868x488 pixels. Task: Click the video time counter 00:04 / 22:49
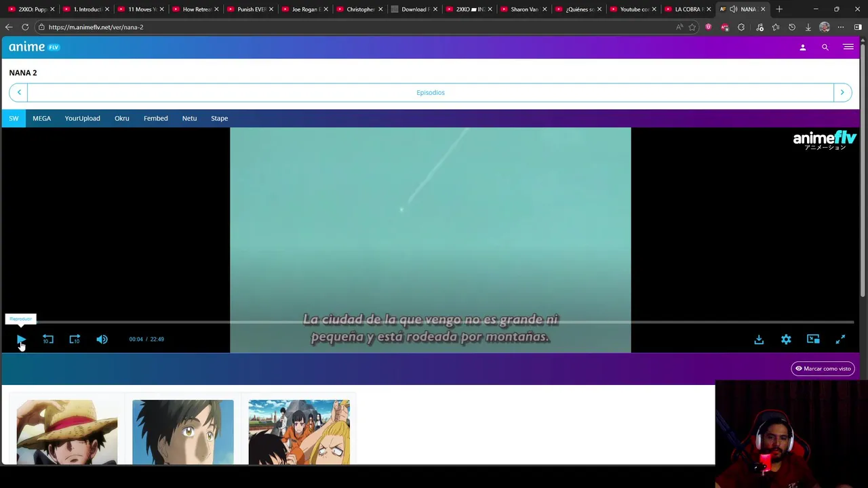coord(146,339)
